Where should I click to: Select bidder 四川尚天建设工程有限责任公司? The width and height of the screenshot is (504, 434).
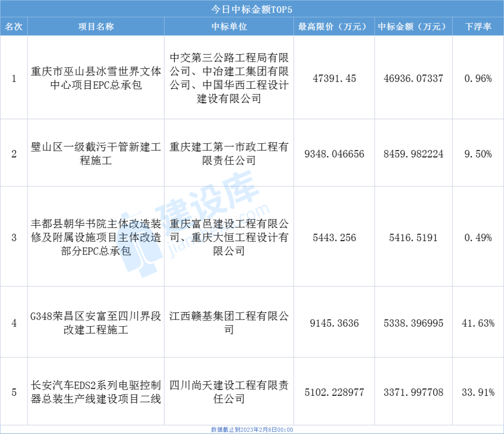click(229, 392)
